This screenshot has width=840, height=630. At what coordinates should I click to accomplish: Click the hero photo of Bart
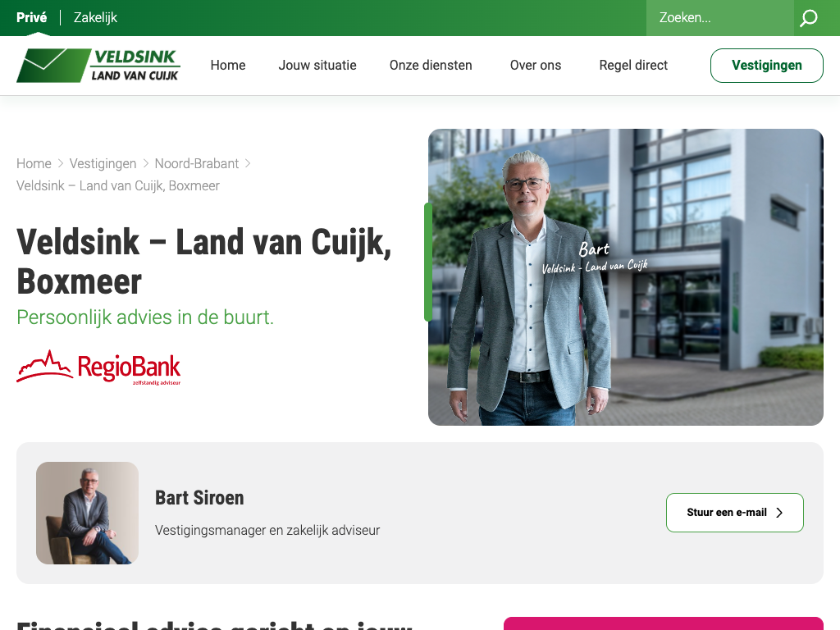(626, 277)
